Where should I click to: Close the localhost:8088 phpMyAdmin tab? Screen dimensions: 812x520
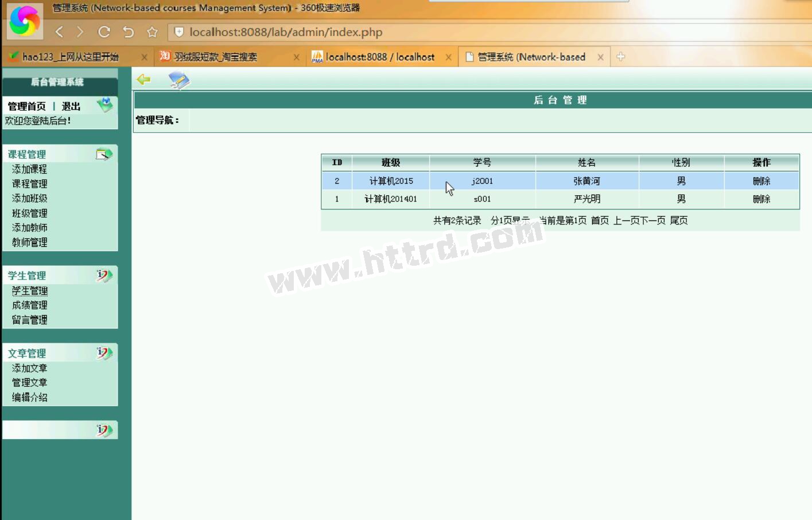pos(448,57)
